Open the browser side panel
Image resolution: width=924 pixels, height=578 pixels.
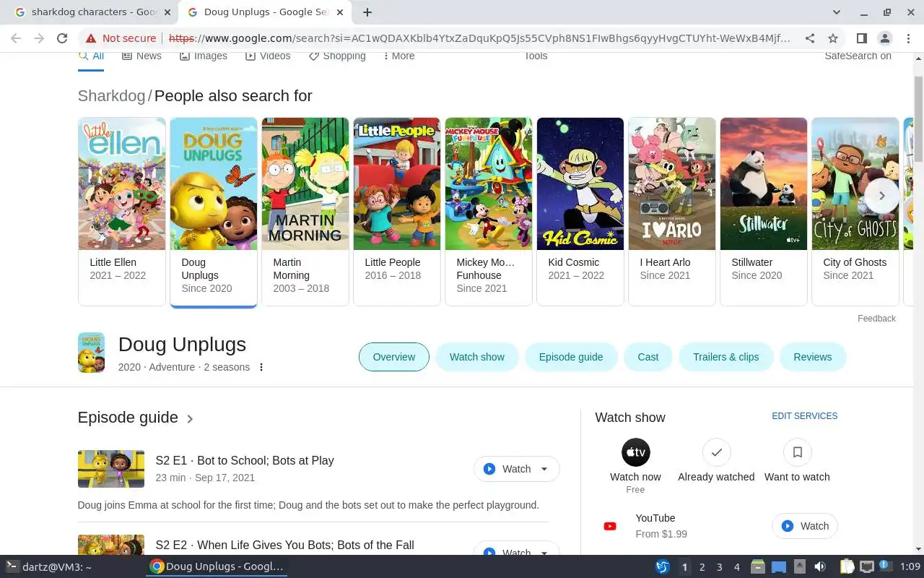[x=862, y=38]
